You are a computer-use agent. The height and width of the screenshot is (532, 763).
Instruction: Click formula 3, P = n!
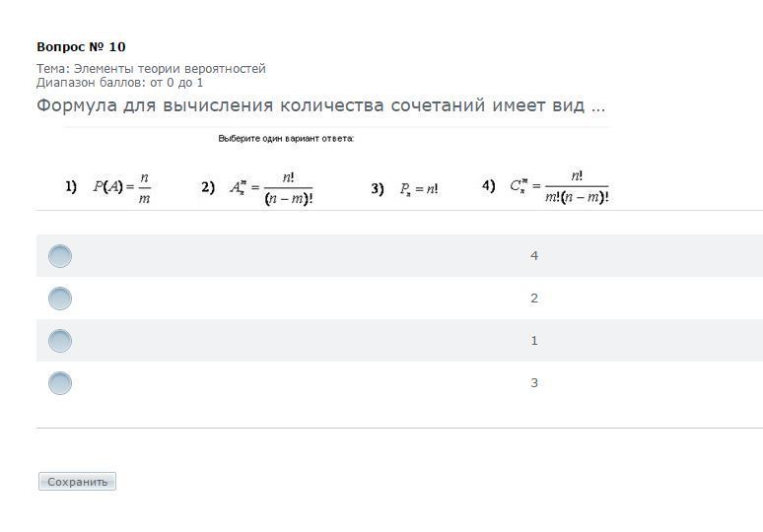pos(419,189)
